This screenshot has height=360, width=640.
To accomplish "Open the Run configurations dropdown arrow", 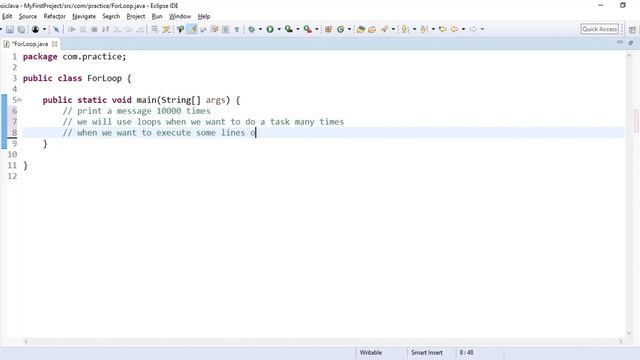I will pyautogui.click(x=279, y=29).
